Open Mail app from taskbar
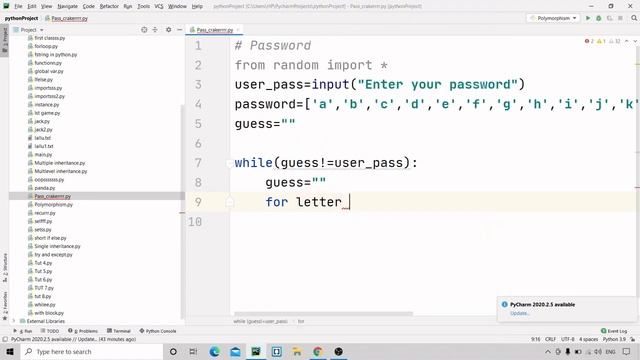The height and width of the screenshot is (360, 640). (235, 351)
